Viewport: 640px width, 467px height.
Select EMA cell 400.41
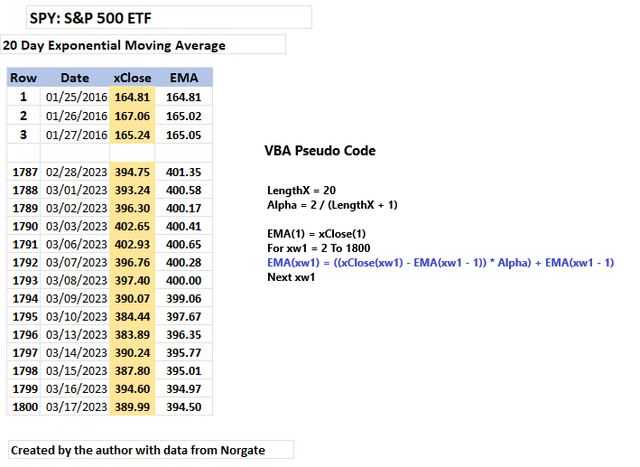click(184, 226)
